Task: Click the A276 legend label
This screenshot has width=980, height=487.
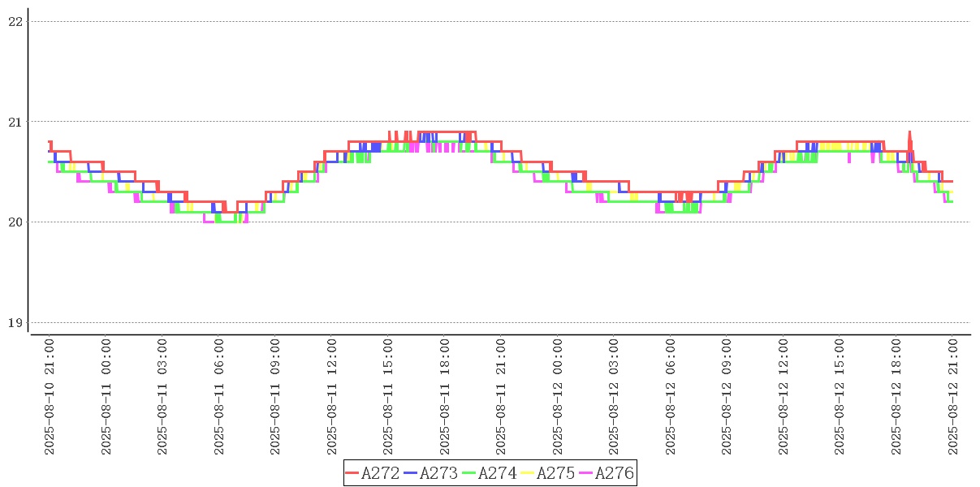Action: [x=614, y=473]
